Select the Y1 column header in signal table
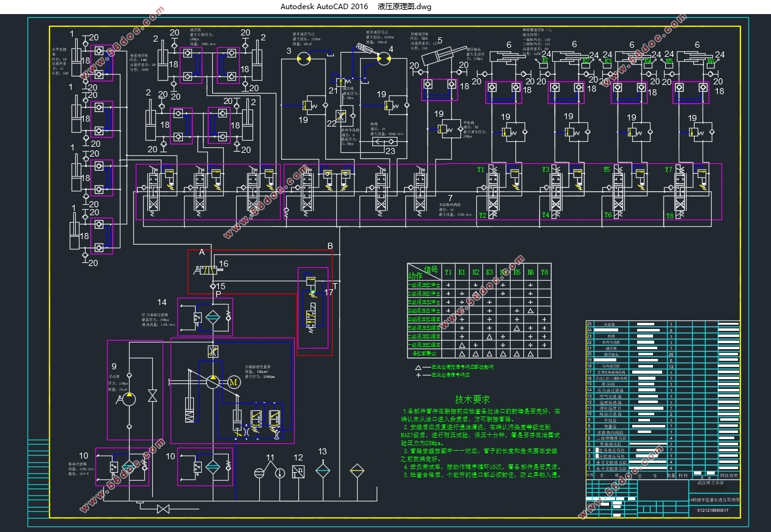The height and width of the screenshot is (532, 771). pyautogui.click(x=448, y=272)
